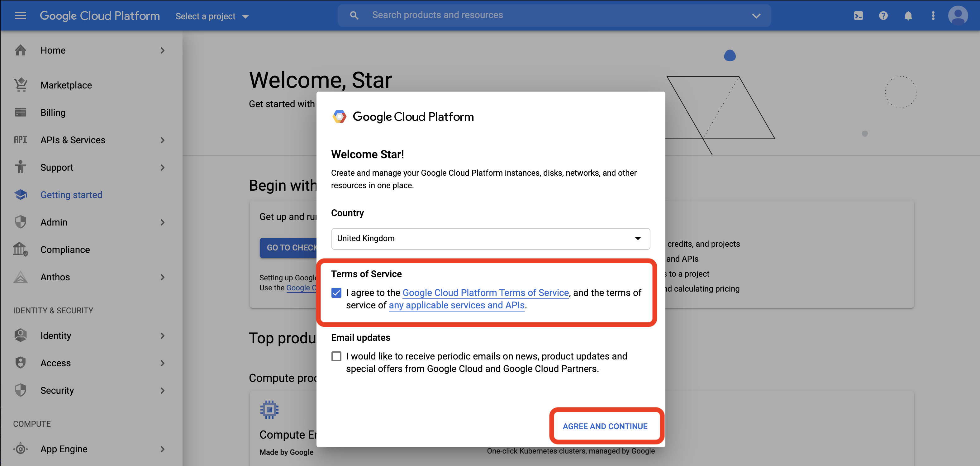Expand the Support submenu chevron
This screenshot has height=466, width=980.
pyautogui.click(x=162, y=167)
